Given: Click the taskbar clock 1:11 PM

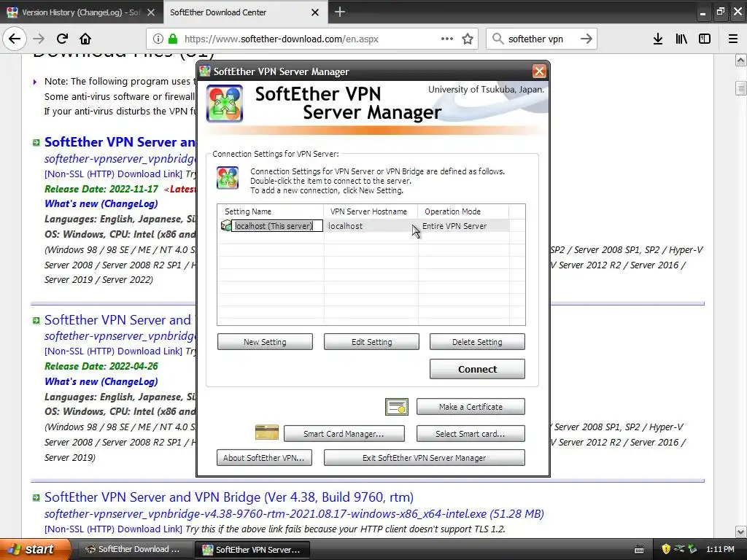Looking at the screenshot, I should (720, 549).
